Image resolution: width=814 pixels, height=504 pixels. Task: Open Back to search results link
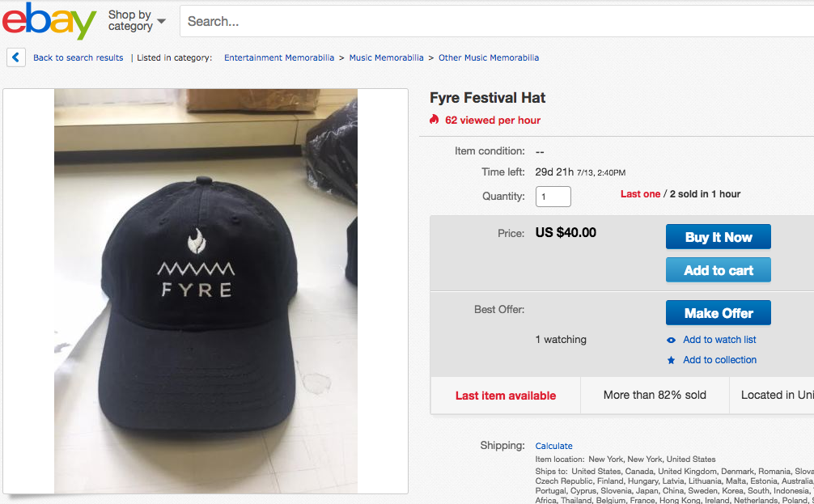[78, 58]
